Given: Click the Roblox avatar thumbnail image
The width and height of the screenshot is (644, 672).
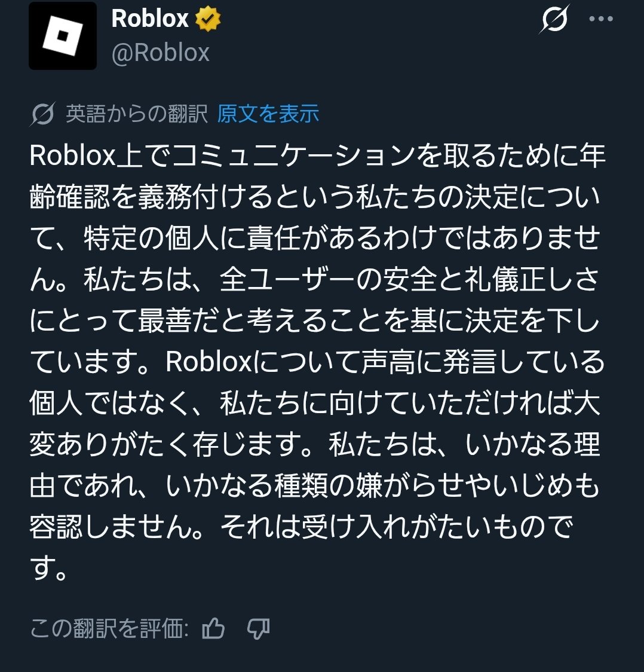Looking at the screenshot, I should (62, 35).
